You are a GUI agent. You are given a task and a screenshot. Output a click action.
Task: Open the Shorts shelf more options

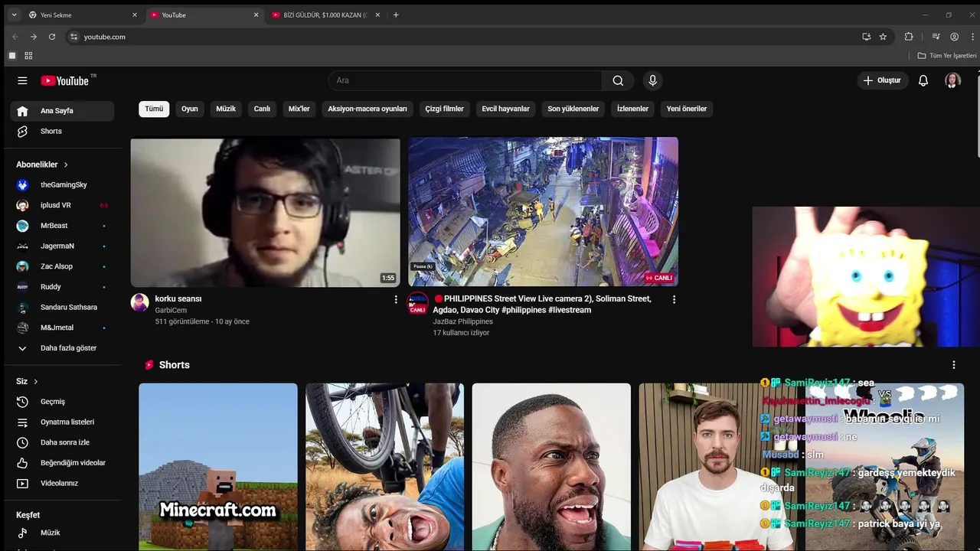(x=953, y=365)
